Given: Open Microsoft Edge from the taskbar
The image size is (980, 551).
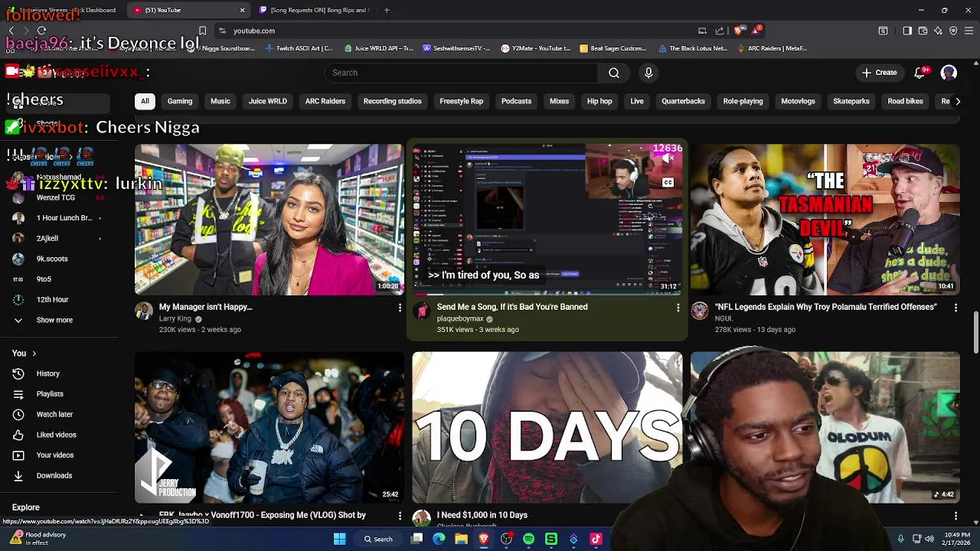Looking at the screenshot, I should click(x=439, y=539).
